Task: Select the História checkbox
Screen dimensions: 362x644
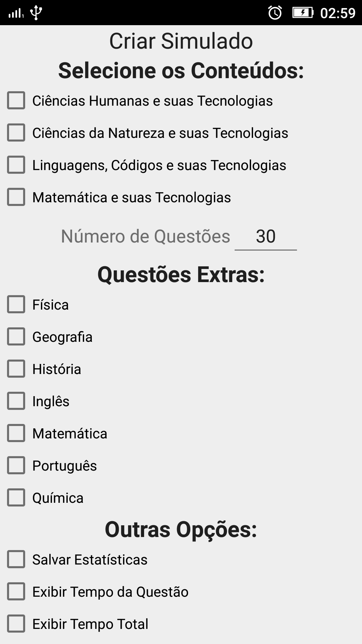Action: pos(16,369)
